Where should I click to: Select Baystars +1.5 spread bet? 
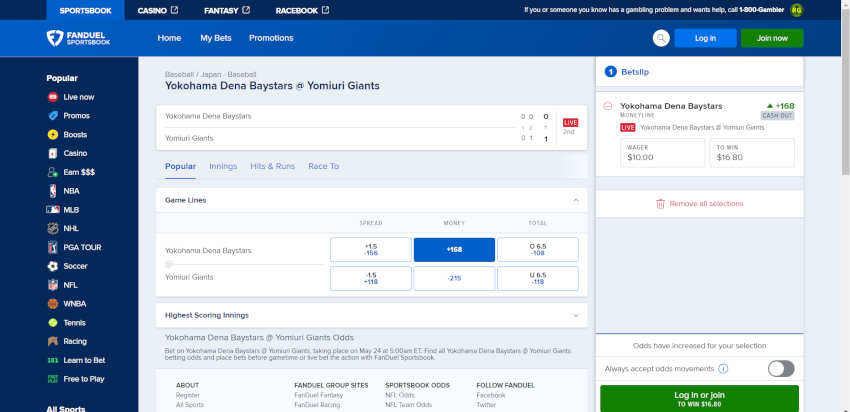coord(371,250)
